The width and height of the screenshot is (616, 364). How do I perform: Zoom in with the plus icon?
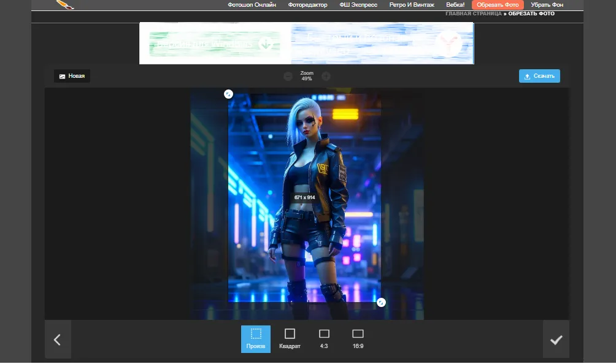[x=326, y=76]
